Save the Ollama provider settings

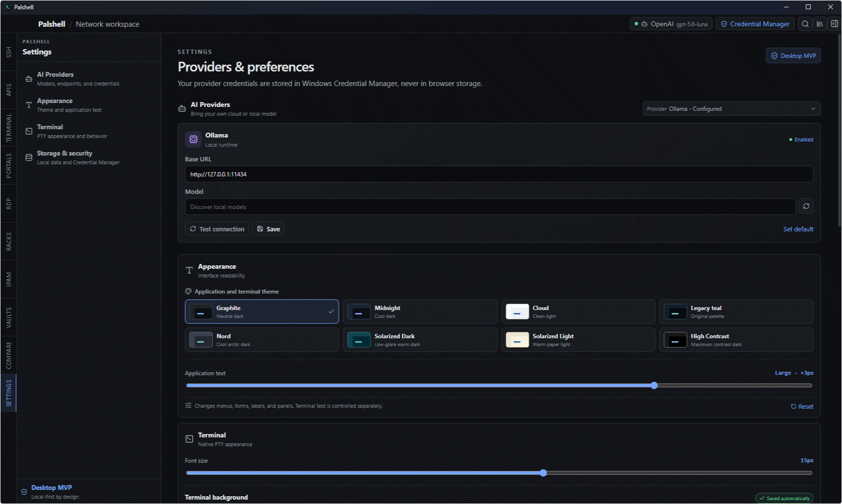click(x=268, y=229)
